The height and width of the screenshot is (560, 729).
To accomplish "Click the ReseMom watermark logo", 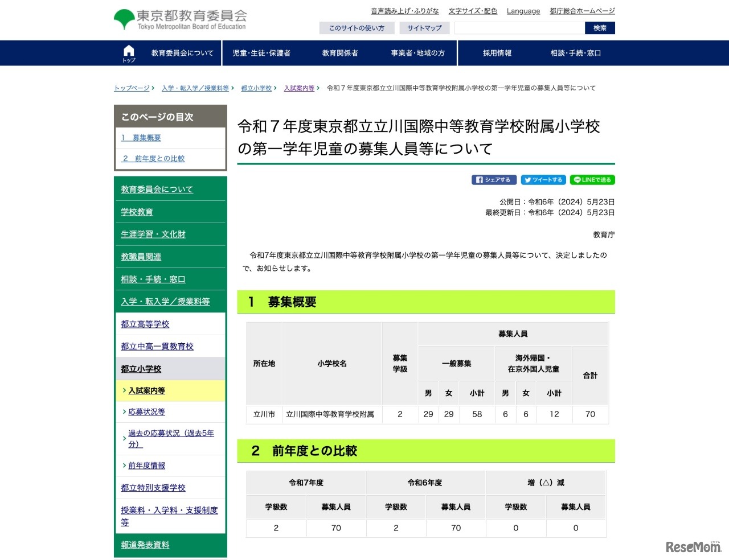I will 694,546.
